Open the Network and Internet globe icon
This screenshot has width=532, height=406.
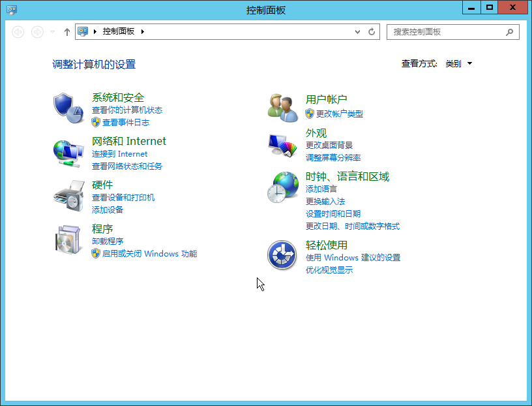(x=68, y=153)
